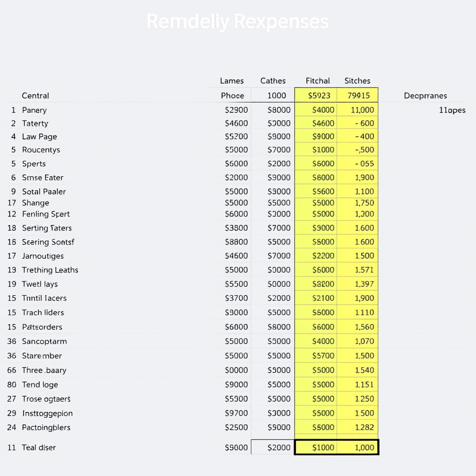This screenshot has width=476, height=476.
Task: Click the 'Sperts' row label
Action: (x=33, y=164)
